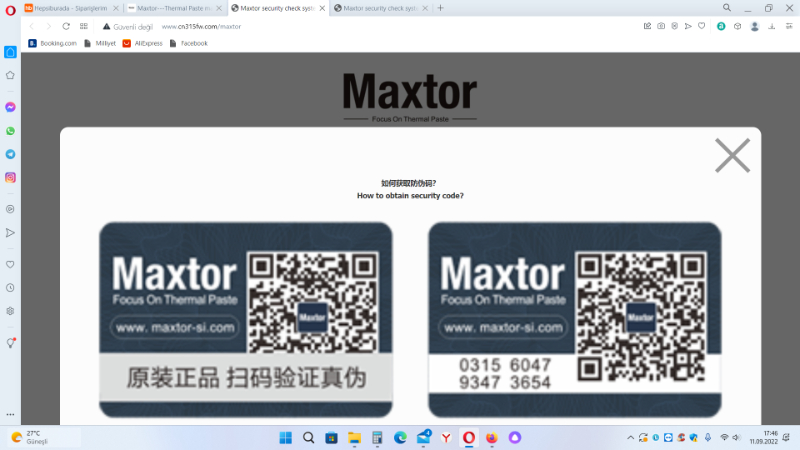Show hidden system tray icons
This screenshot has height=450, width=800.
(631, 438)
